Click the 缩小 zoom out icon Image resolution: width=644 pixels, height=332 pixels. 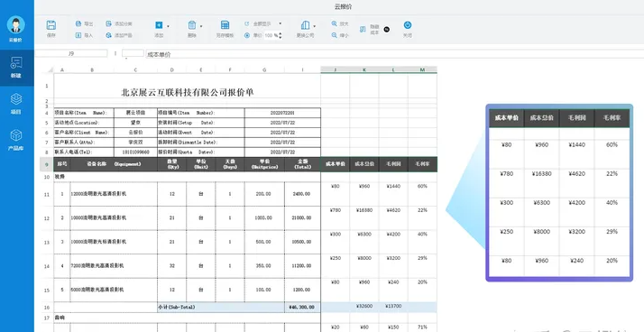335,35
